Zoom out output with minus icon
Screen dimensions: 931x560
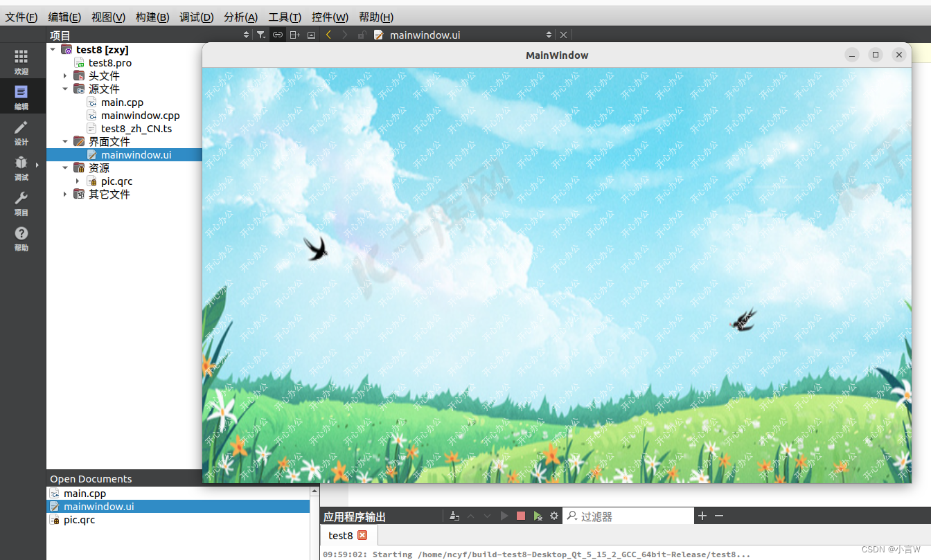719,516
